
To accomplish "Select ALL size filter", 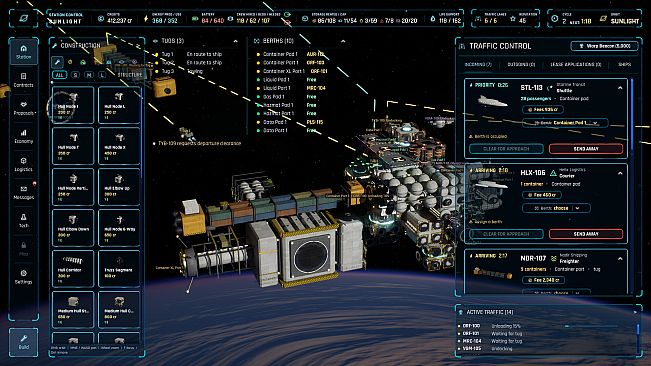I will coord(59,75).
